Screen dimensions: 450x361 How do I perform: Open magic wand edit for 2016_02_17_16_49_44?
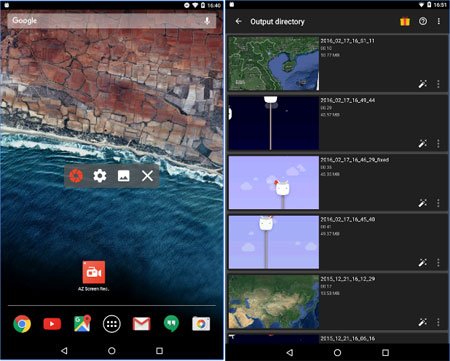click(x=423, y=144)
